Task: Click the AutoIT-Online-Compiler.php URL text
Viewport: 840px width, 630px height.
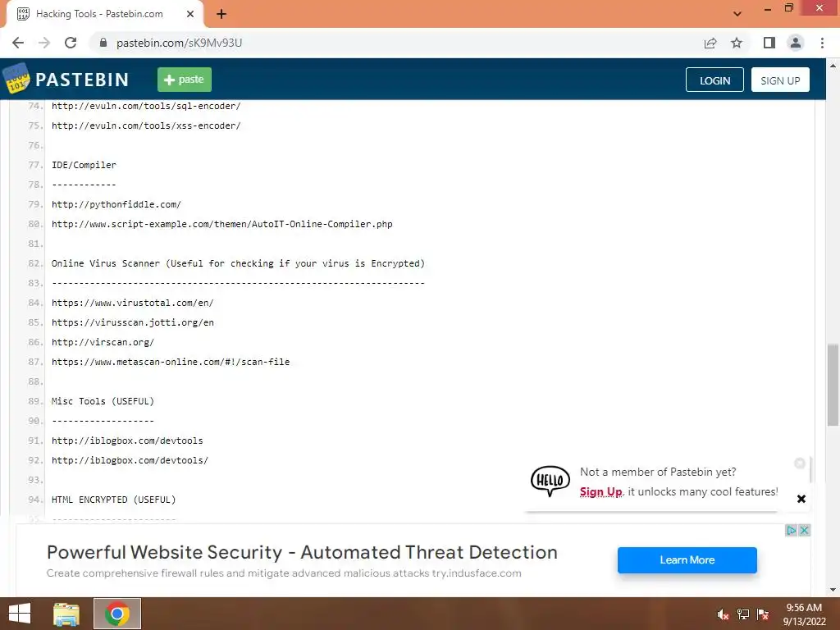Action: 221,224
